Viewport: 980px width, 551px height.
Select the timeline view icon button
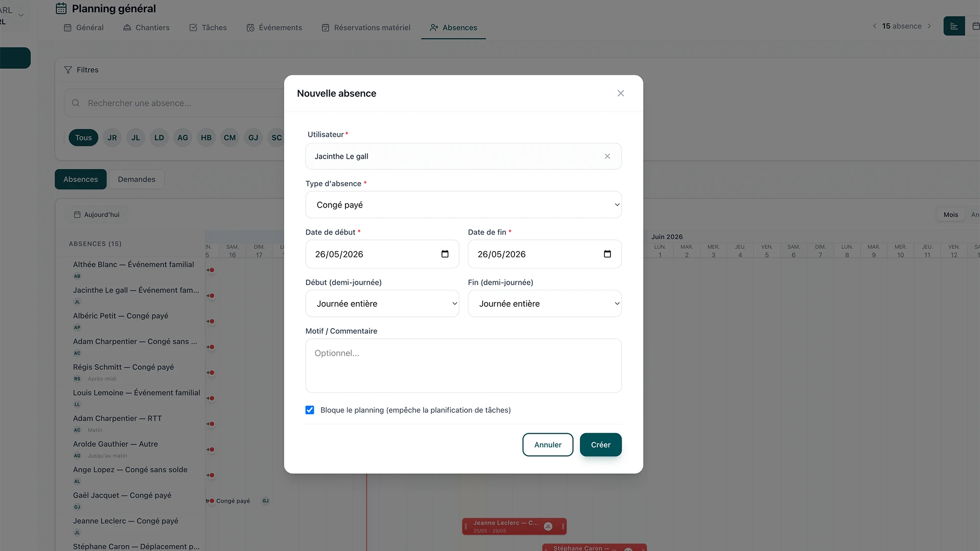click(954, 26)
